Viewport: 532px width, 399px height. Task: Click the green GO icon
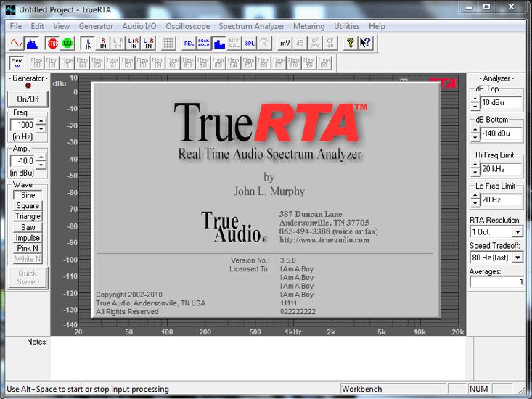tap(67, 44)
